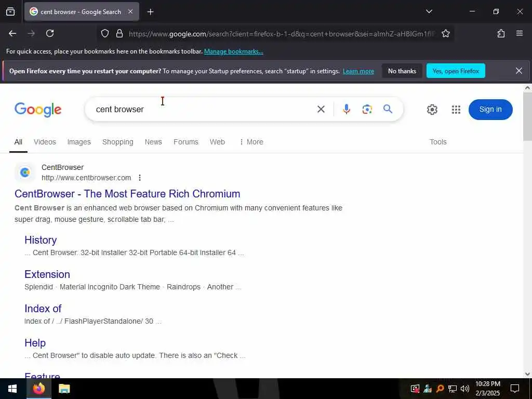Open the Extensions puzzle icon
The width and height of the screenshot is (532, 399).
(x=501, y=33)
